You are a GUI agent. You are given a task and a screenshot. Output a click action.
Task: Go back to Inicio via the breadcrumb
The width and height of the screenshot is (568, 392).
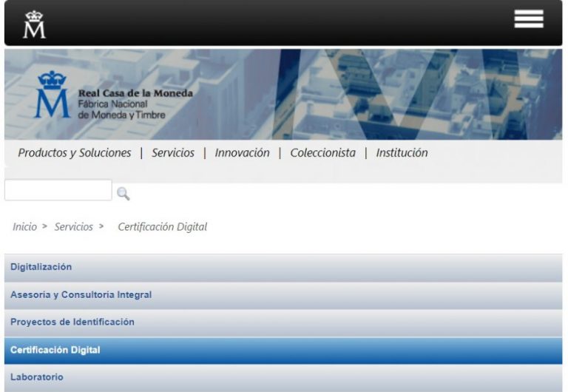pyautogui.click(x=24, y=227)
